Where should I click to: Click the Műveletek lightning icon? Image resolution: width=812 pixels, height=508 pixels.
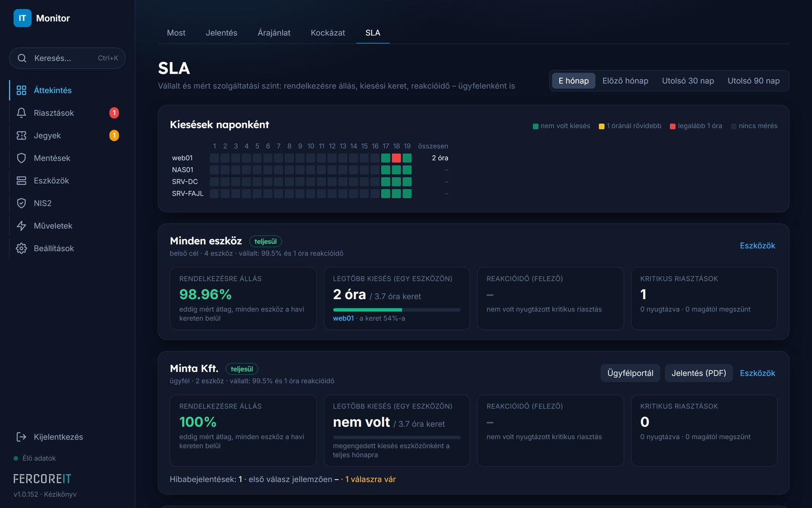(x=21, y=226)
